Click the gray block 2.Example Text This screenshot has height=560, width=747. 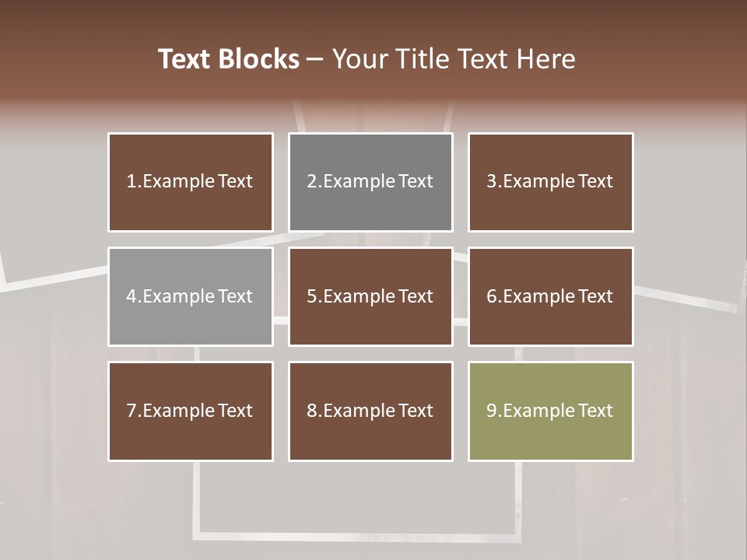point(370,182)
